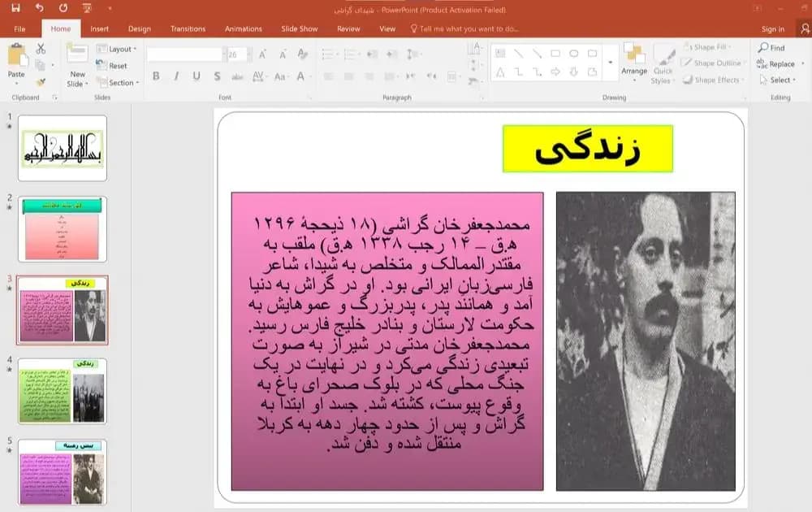Click Decrease List Level icon

tap(372, 54)
